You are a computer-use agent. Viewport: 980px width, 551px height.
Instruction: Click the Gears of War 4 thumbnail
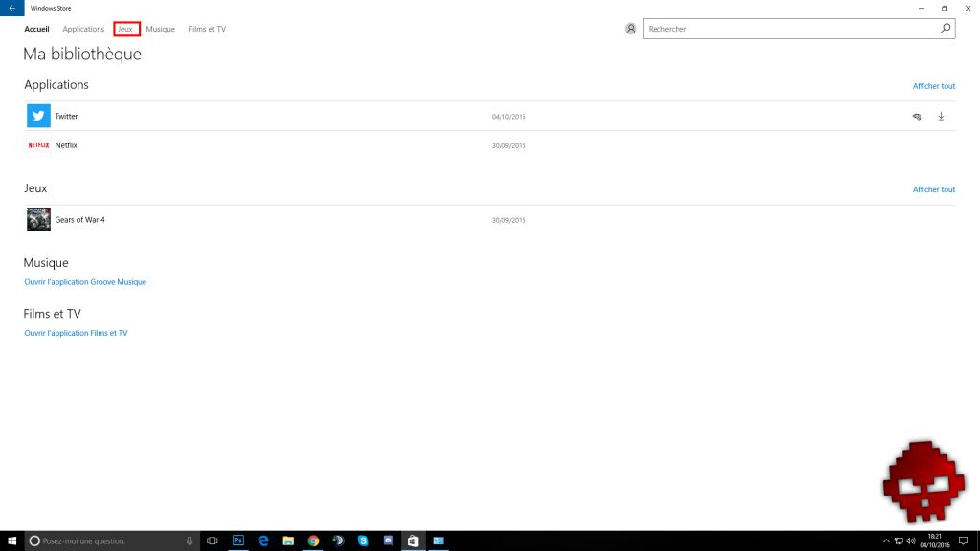click(38, 219)
